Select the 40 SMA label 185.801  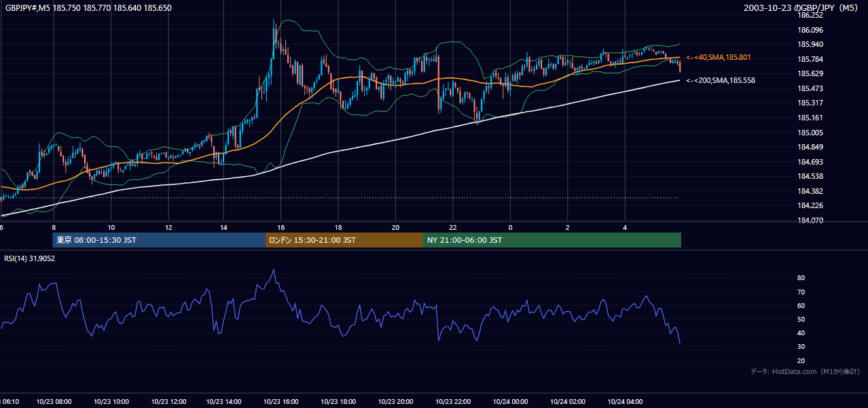[719, 58]
